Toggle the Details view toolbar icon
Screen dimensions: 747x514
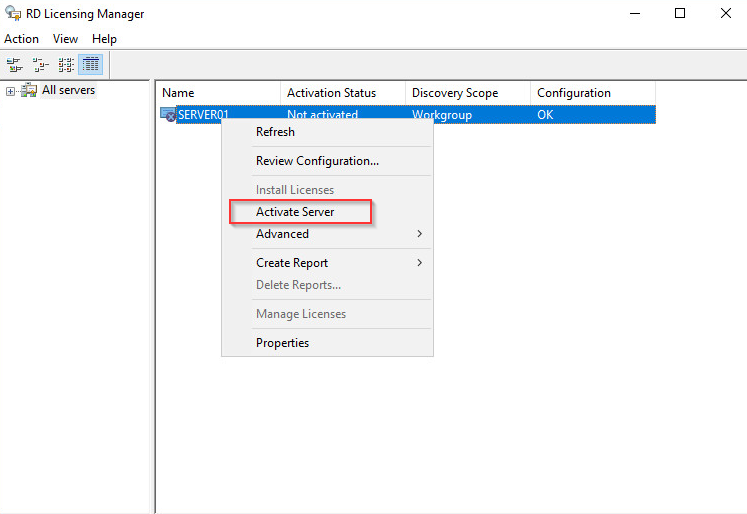[x=91, y=65]
